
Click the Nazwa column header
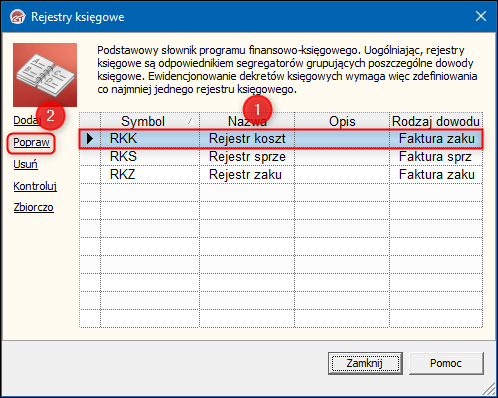click(x=247, y=121)
